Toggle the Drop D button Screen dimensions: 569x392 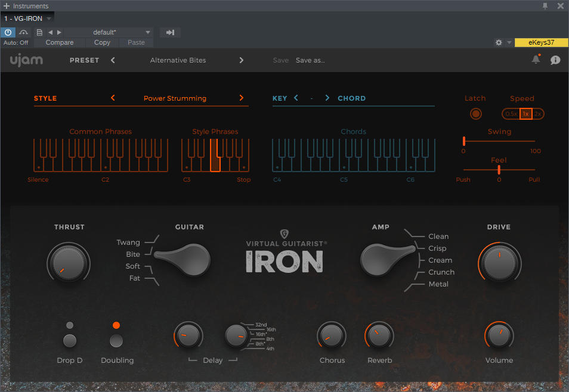70,341
